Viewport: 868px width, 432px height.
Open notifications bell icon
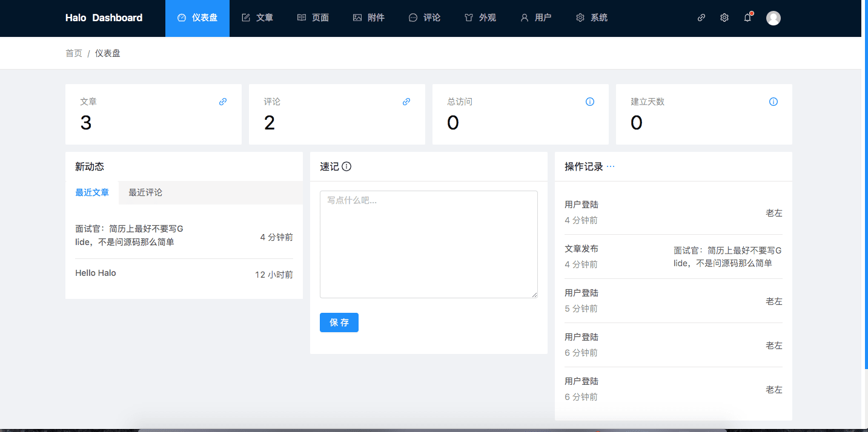click(747, 18)
